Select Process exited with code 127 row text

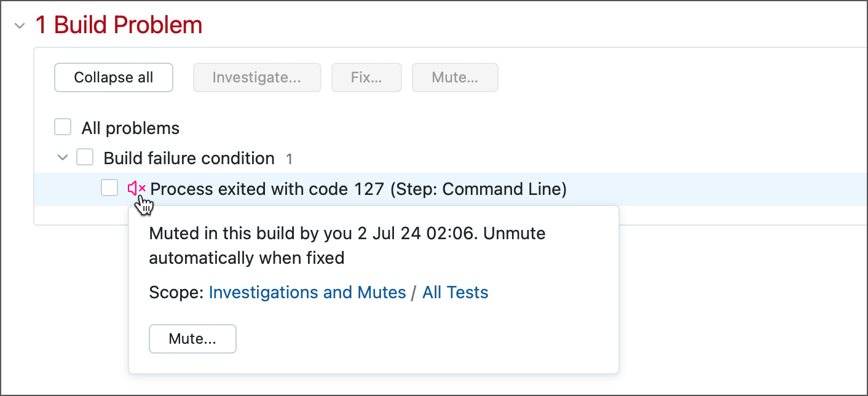pyautogui.click(x=358, y=189)
